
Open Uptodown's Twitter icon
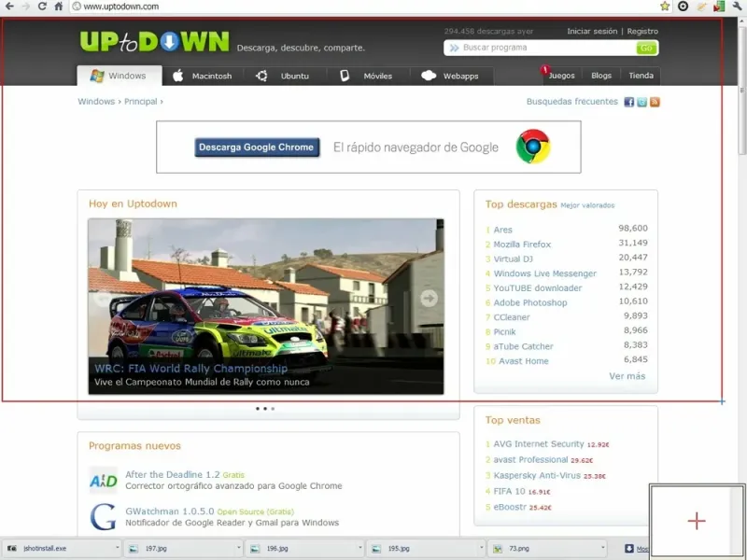tap(641, 102)
